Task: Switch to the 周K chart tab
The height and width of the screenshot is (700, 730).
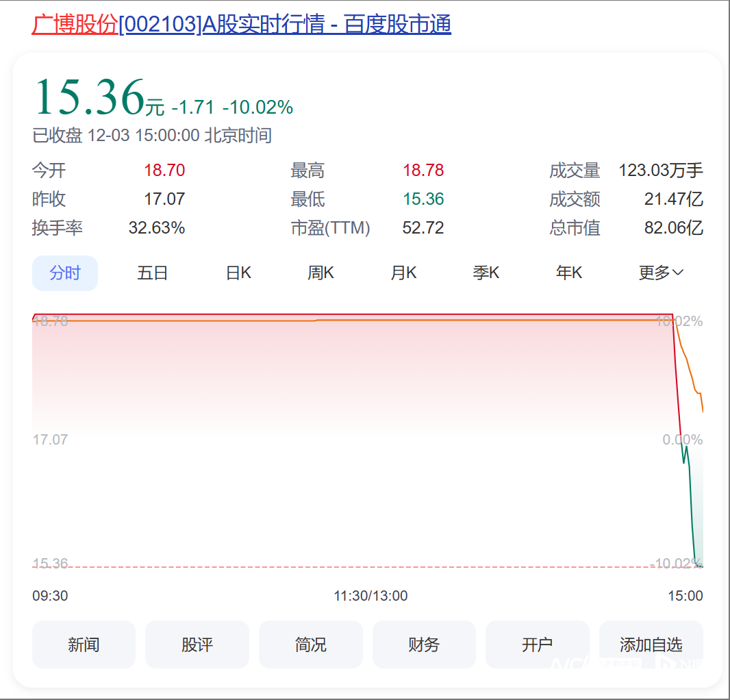Action: click(x=320, y=272)
